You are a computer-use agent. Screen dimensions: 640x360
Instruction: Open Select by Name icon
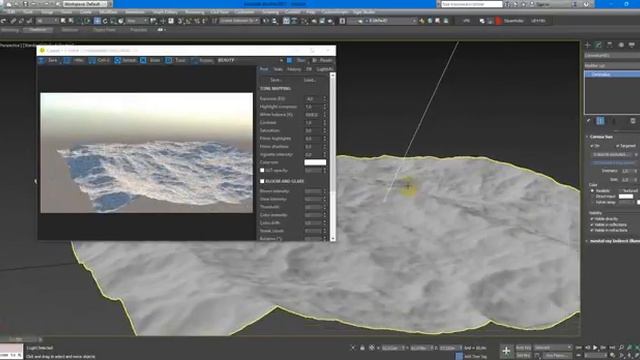coord(71,21)
